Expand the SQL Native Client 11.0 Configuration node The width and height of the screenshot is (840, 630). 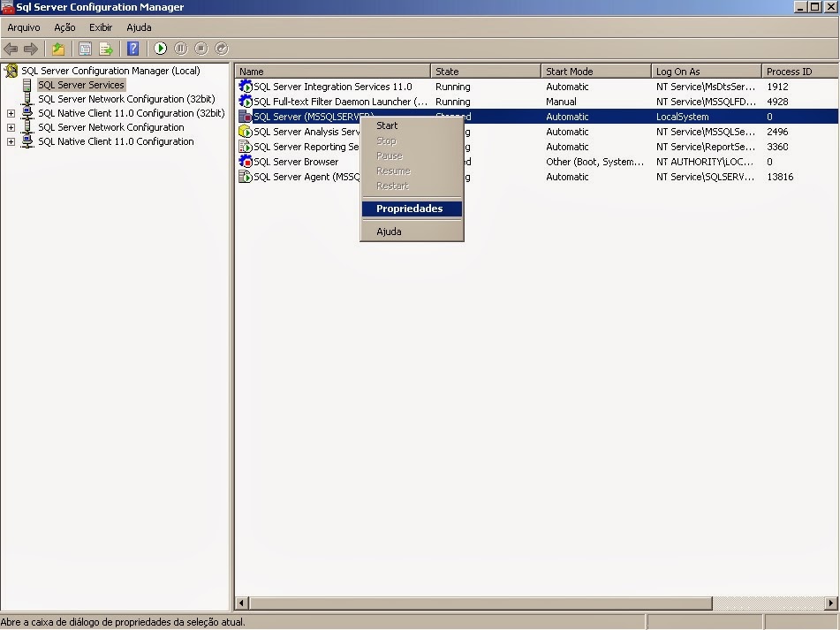tap(10, 141)
